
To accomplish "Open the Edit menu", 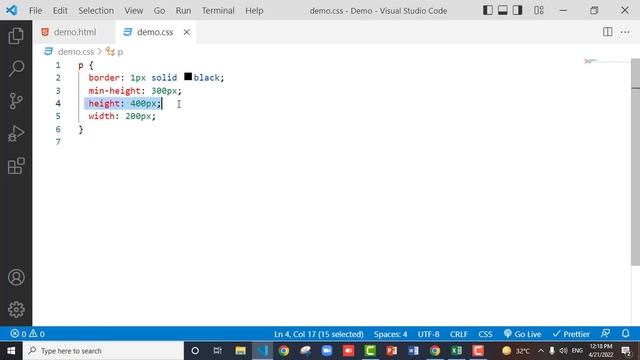I will 60,11.
